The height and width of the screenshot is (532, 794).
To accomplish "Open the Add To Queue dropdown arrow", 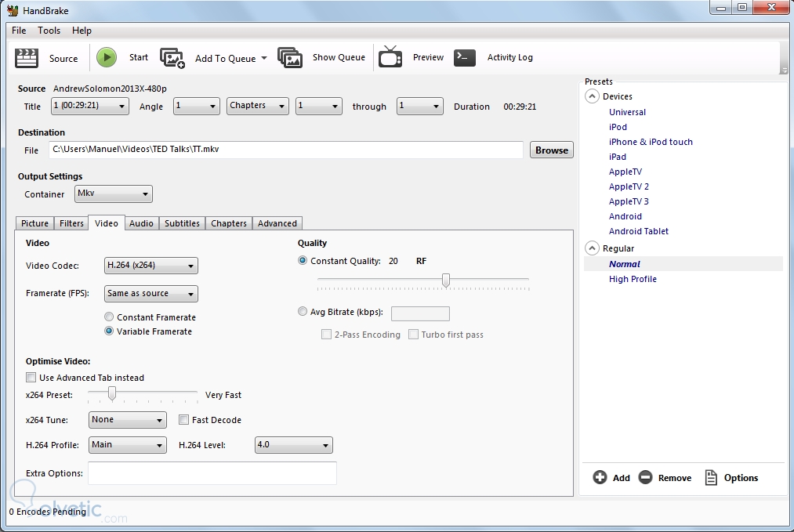I will [264, 58].
